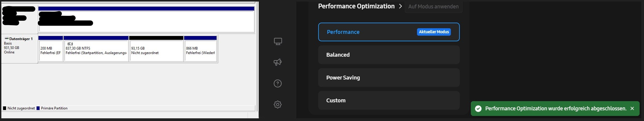Open the settings gear icon
Image resolution: width=644 pixels, height=121 pixels.
point(277,104)
